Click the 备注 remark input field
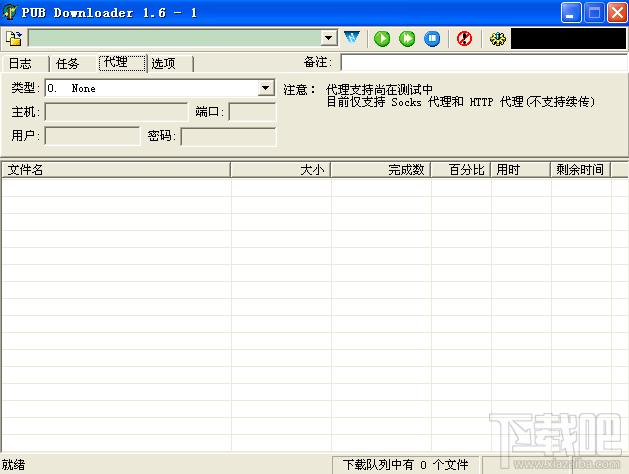 click(x=484, y=63)
